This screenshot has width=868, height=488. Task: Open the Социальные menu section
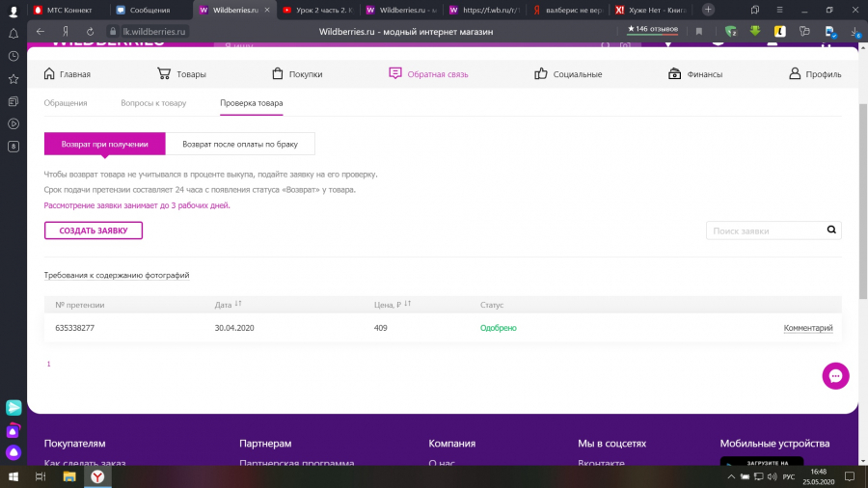(x=568, y=74)
